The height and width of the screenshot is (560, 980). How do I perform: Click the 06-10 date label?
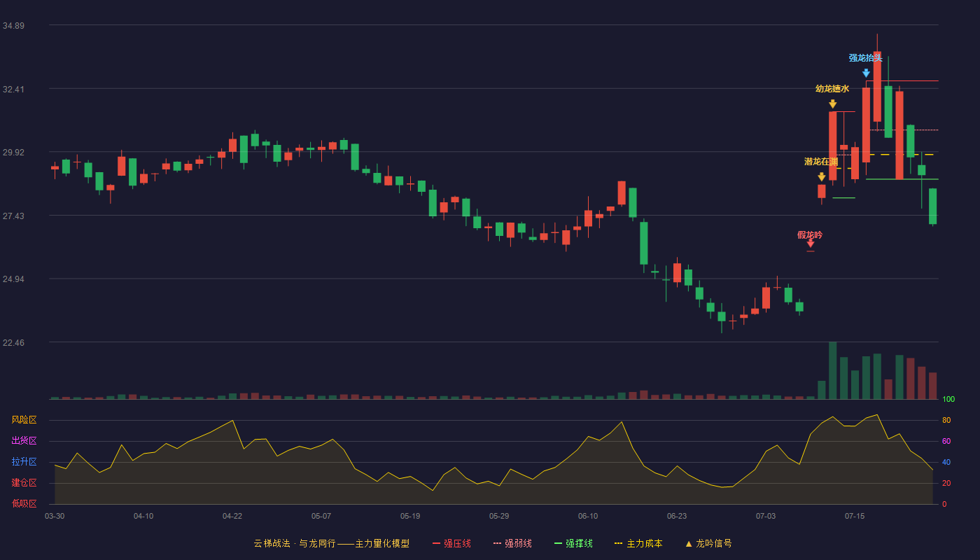[x=588, y=516]
